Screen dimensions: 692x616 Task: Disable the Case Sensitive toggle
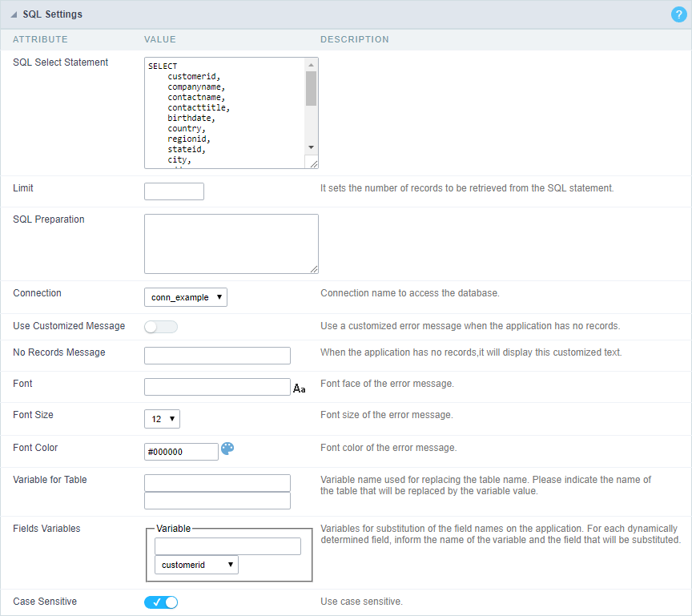tap(161, 602)
